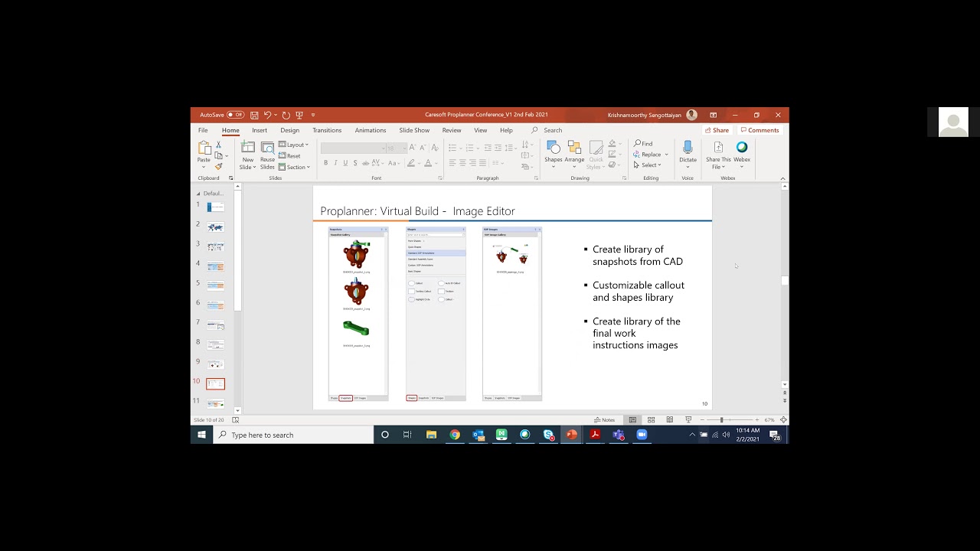Screen dimensions: 980x551
Task: Click the Reset slide button
Action: click(x=289, y=155)
